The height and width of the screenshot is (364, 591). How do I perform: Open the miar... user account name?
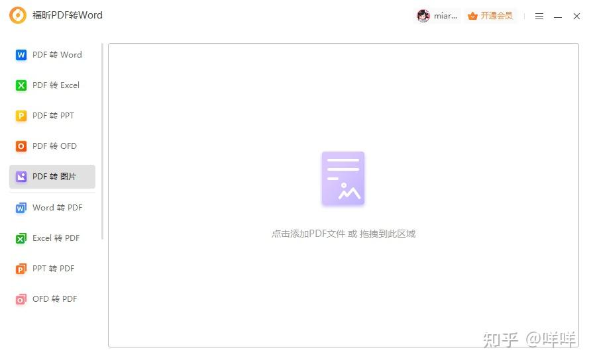(x=445, y=16)
